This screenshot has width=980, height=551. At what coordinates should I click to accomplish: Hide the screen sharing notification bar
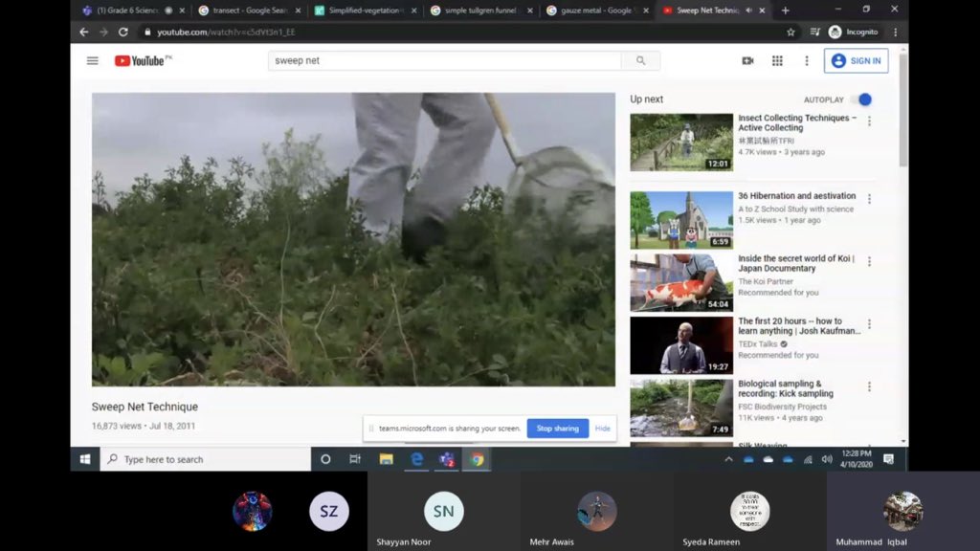click(603, 429)
